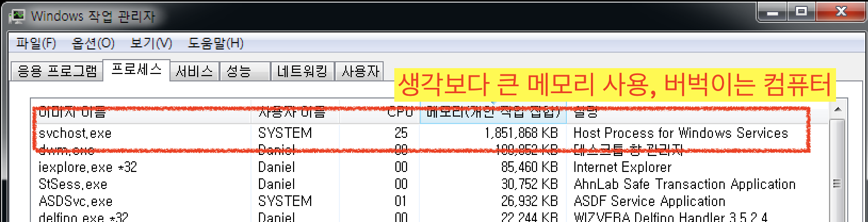Click the Task Manager title bar icon
This screenshot has height=222, width=868.
click(17, 16)
